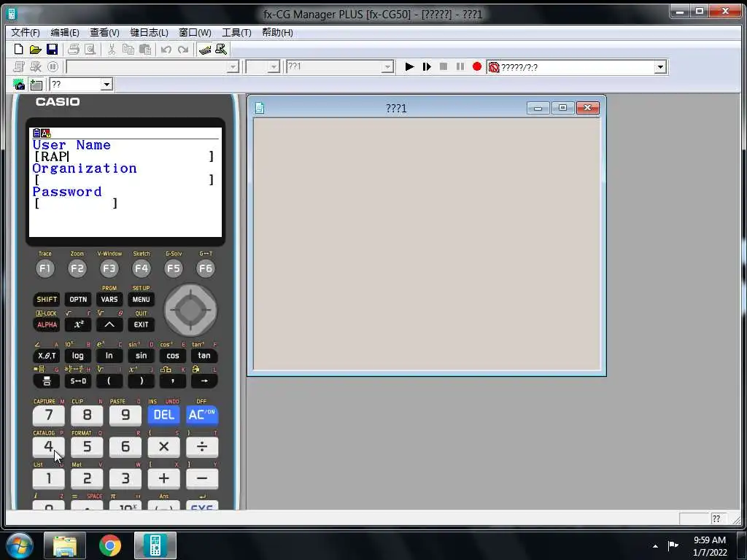Open Chrome from the taskbar

tap(110, 545)
